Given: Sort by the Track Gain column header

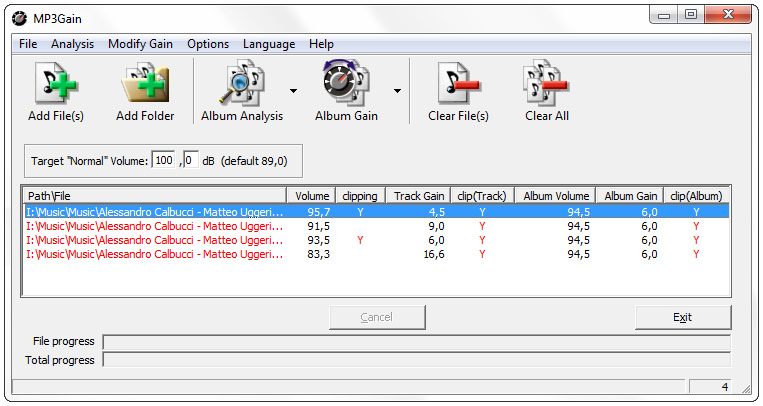Looking at the screenshot, I should [418, 196].
